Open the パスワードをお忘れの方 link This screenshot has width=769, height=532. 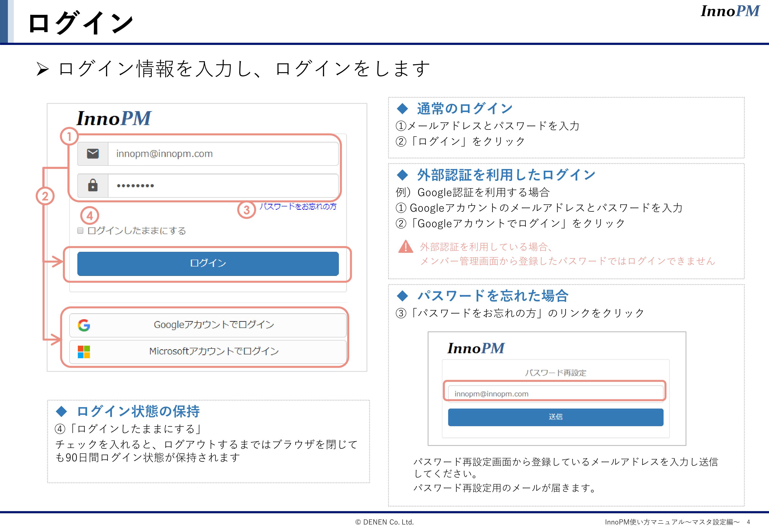(x=298, y=207)
